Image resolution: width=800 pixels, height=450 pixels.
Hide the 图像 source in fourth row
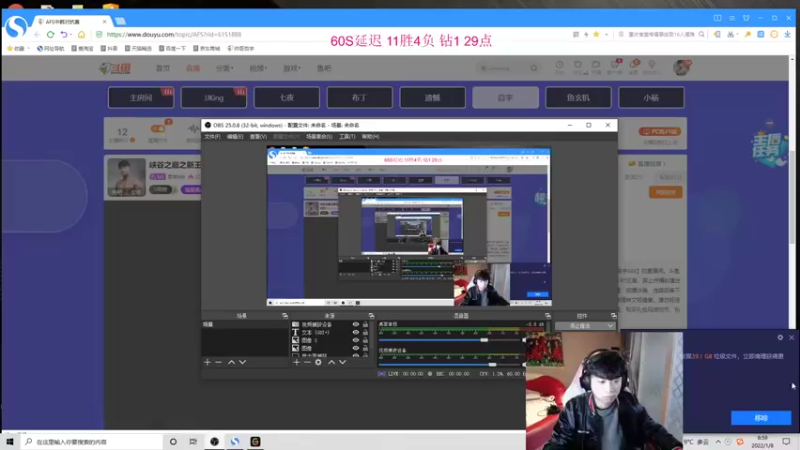coord(356,348)
